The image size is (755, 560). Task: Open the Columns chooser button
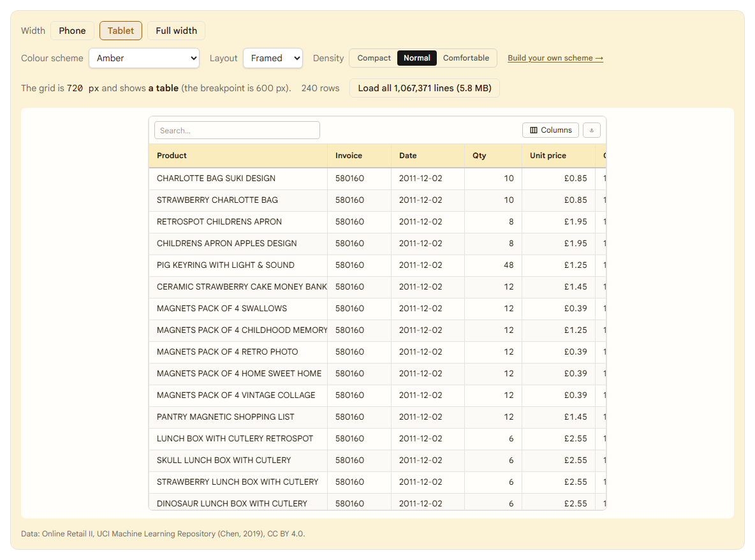(x=550, y=130)
